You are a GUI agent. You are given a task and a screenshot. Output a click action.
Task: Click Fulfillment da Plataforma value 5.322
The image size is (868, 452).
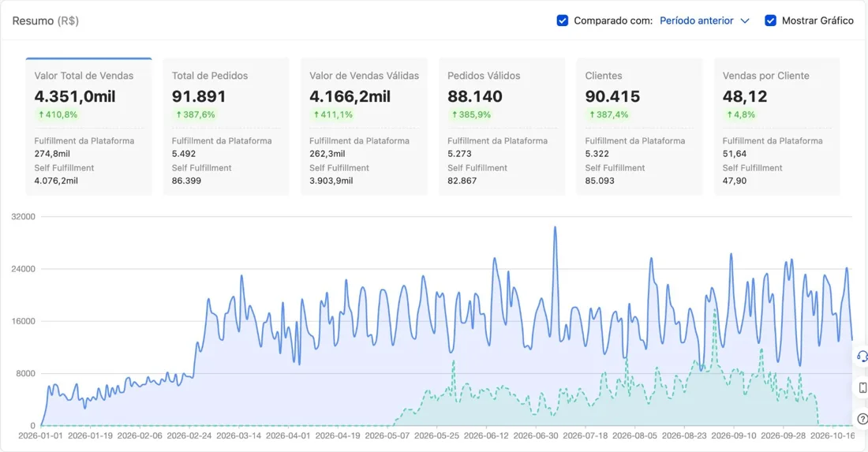597,154
